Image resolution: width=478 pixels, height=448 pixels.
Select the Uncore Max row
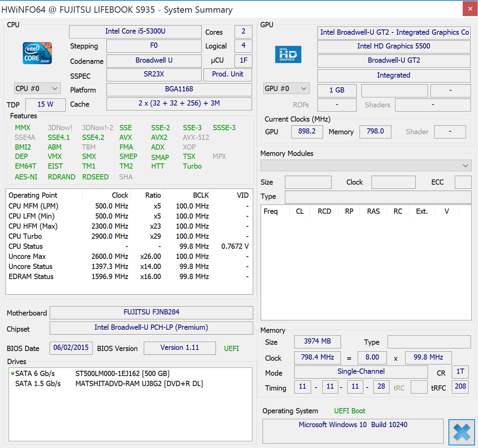click(129, 256)
